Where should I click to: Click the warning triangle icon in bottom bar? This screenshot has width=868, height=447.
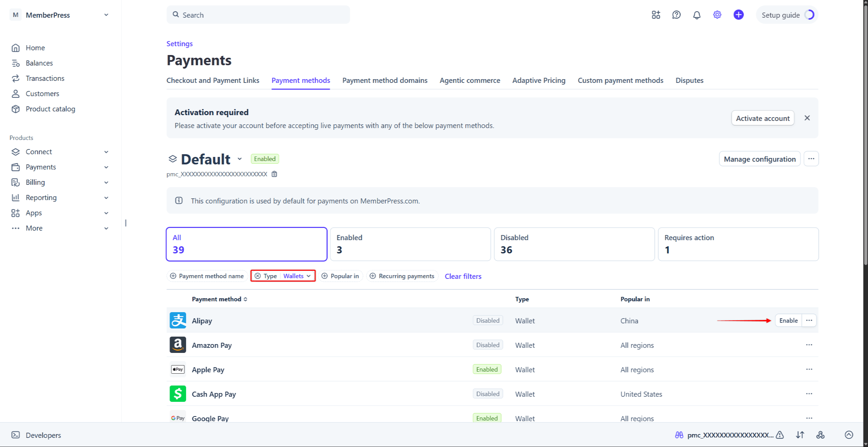point(780,435)
